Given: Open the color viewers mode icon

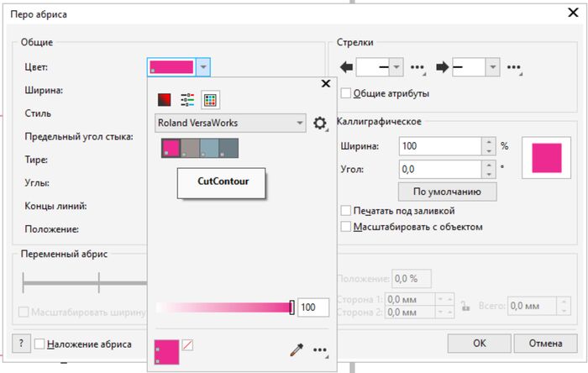Looking at the screenshot, I should 165,99.
